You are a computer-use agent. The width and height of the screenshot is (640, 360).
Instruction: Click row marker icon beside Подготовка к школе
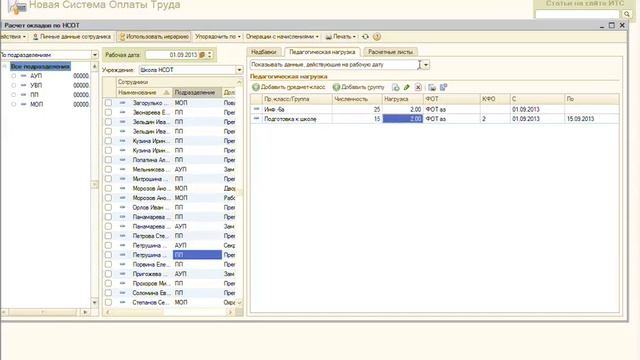pos(256,118)
